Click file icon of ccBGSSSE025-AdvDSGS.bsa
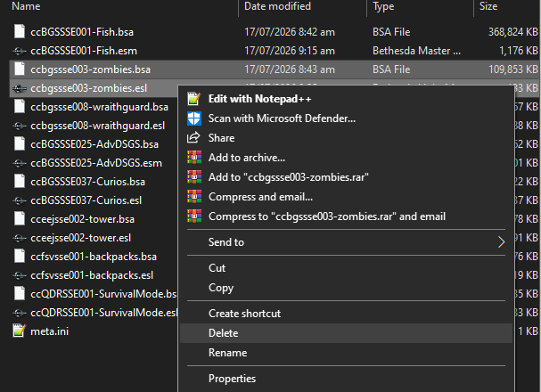The width and height of the screenshot is (541, 392). tap(20, 144)
